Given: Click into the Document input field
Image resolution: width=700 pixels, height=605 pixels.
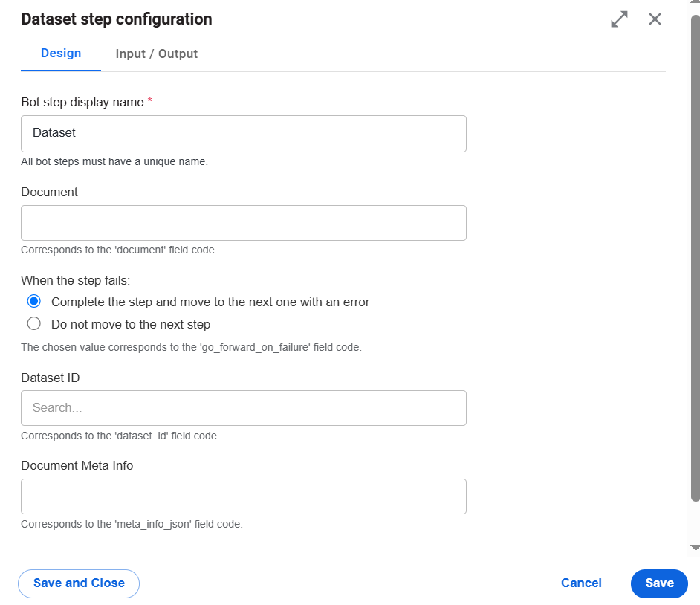Looking at the screenshot, I should click(x=244, y=223).
